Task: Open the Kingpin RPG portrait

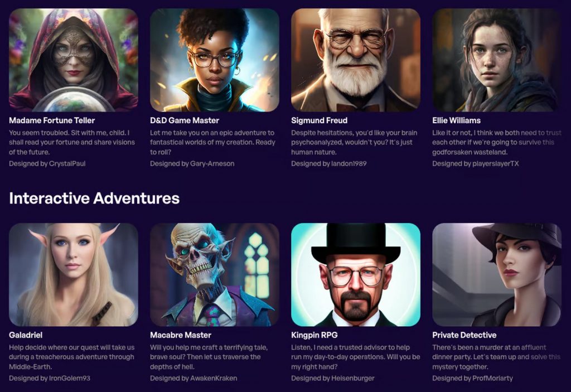Action: click(356, 275)
